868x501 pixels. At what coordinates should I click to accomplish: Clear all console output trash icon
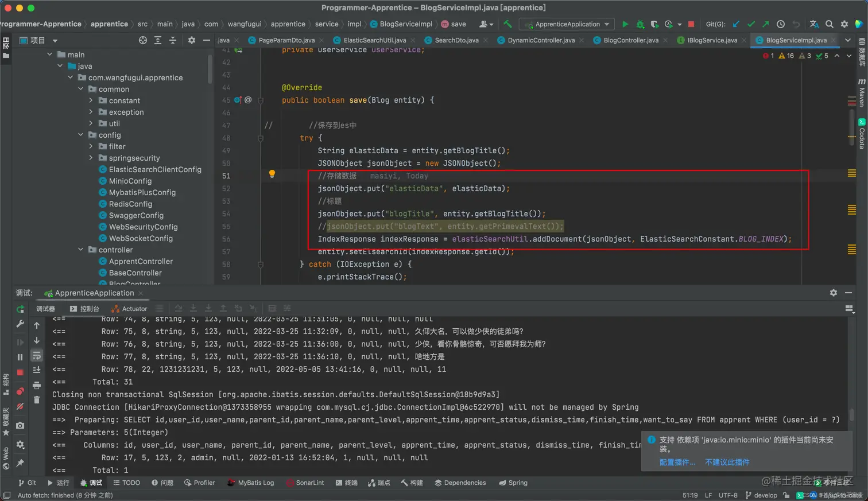pyautogui.click(x=37, y=400)
